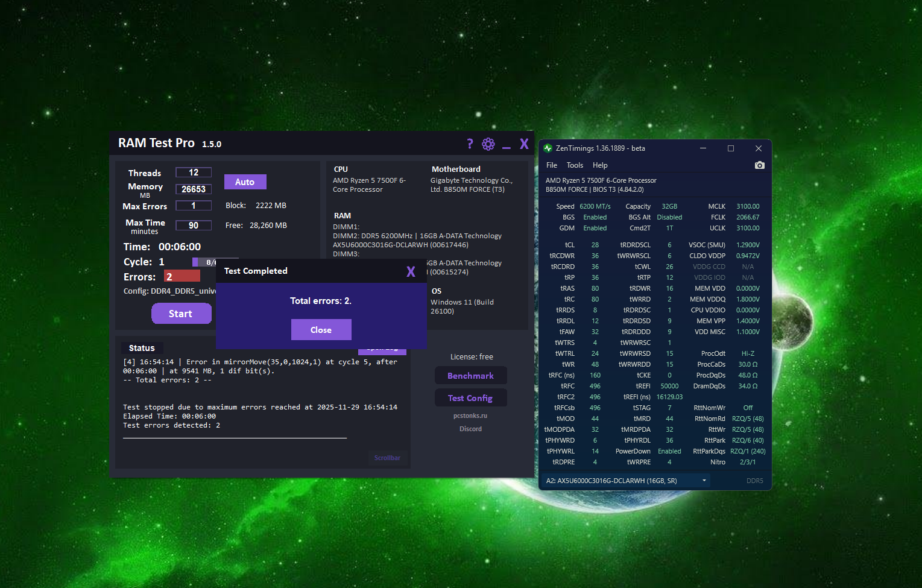Visit the pcstonks.ru link
Image resolution: width=922 pixels, height=588 pixels.
click(470, 416)
